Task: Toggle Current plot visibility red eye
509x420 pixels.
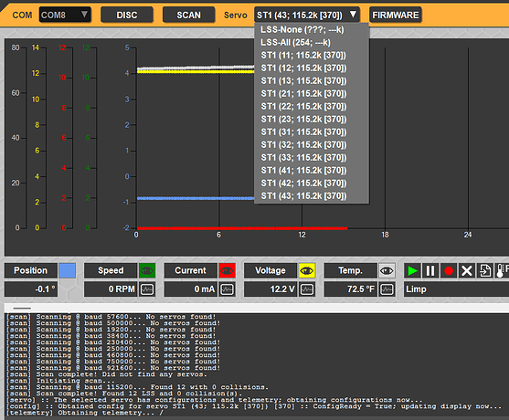Action: coord(227,270)
